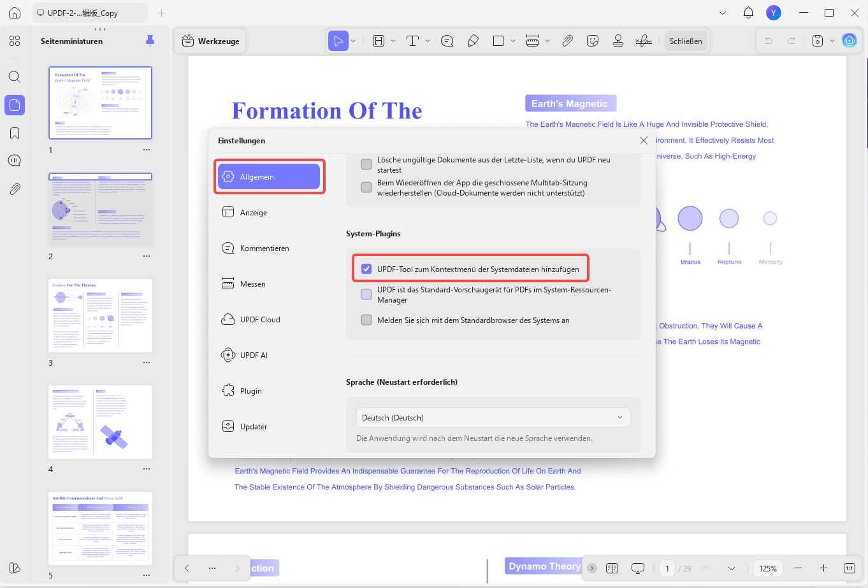The image size is (868, 588).
Task: Click the zoom out minus button
Action: (x=798, y=568)
